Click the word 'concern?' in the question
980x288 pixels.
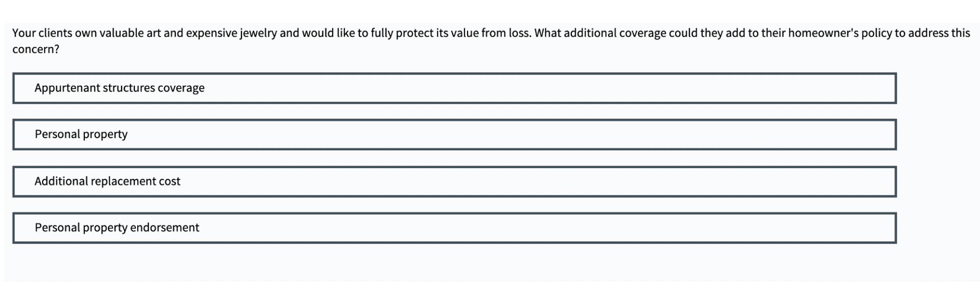tap(36, 49)
